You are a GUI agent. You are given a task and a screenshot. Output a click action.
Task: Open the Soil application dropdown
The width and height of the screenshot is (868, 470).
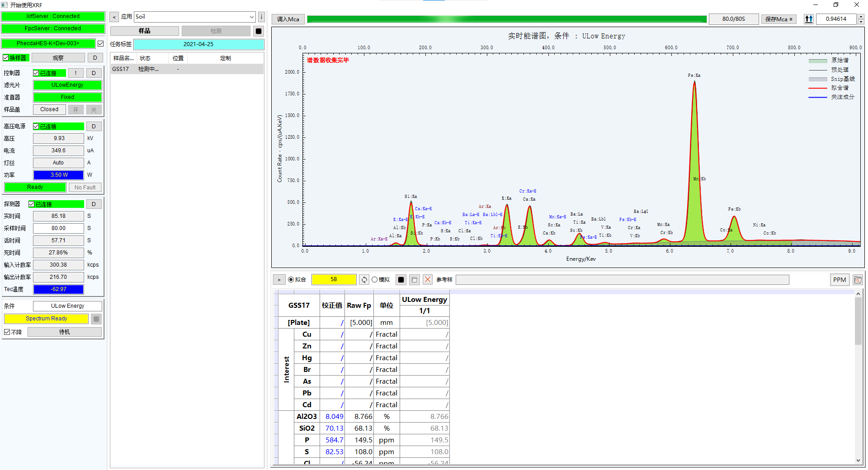195,17
